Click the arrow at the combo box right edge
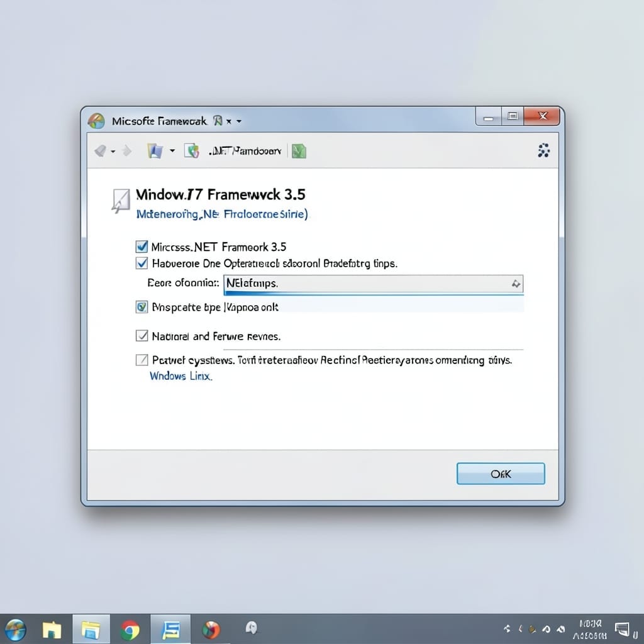This screenshot has height=644, width=644. pos(516,284)
